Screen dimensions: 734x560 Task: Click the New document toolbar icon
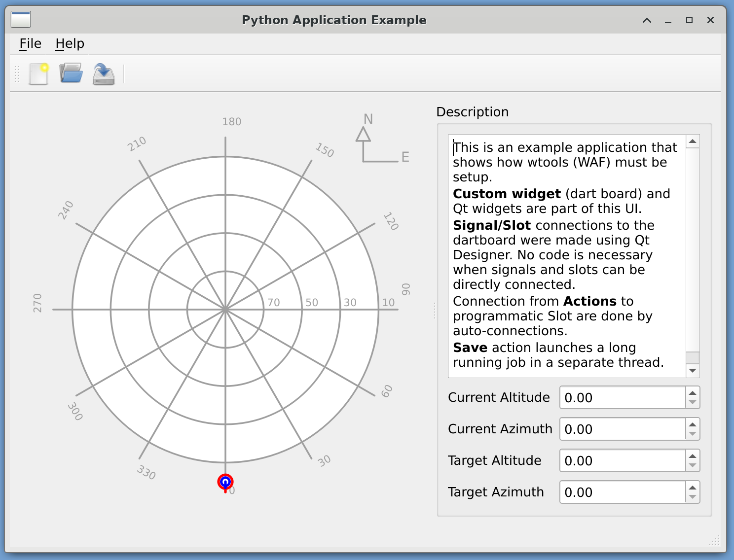38,74
